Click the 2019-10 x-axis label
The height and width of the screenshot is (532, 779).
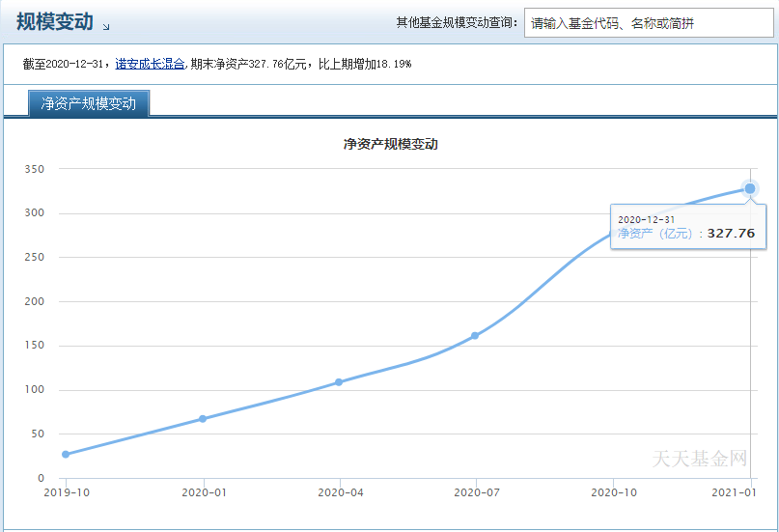click(x=67, y=492)
